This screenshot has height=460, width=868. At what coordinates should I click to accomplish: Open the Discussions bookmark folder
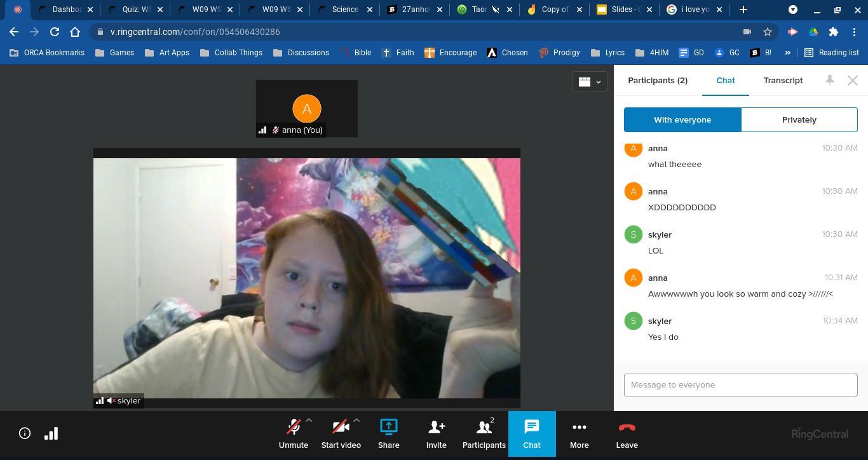click(301, 53)
